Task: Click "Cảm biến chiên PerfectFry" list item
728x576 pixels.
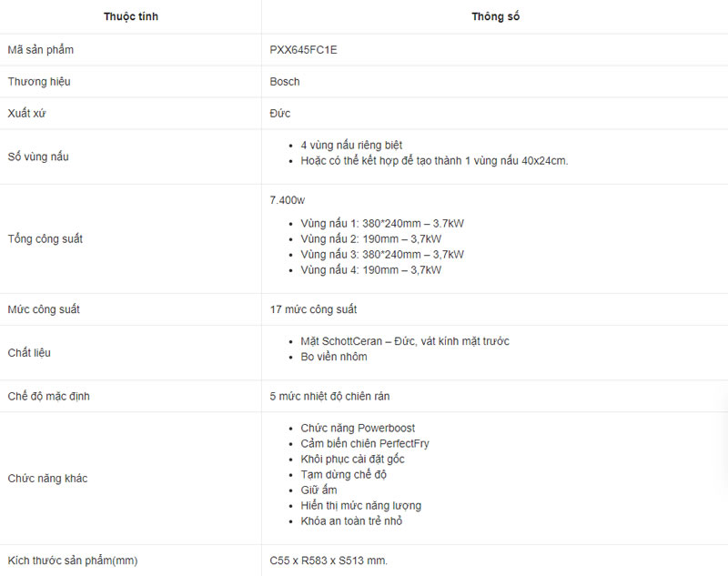Action: coord(365,443)
